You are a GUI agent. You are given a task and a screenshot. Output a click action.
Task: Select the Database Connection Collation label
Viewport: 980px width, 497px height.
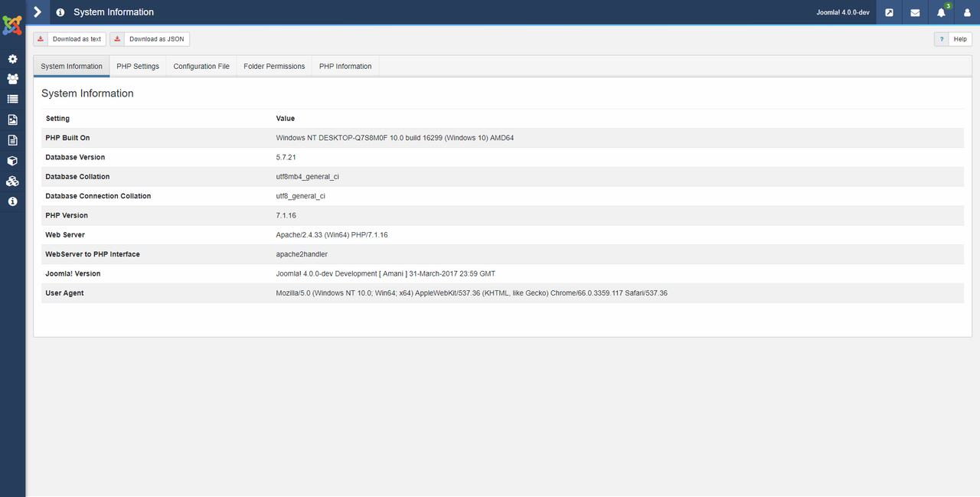98,196
